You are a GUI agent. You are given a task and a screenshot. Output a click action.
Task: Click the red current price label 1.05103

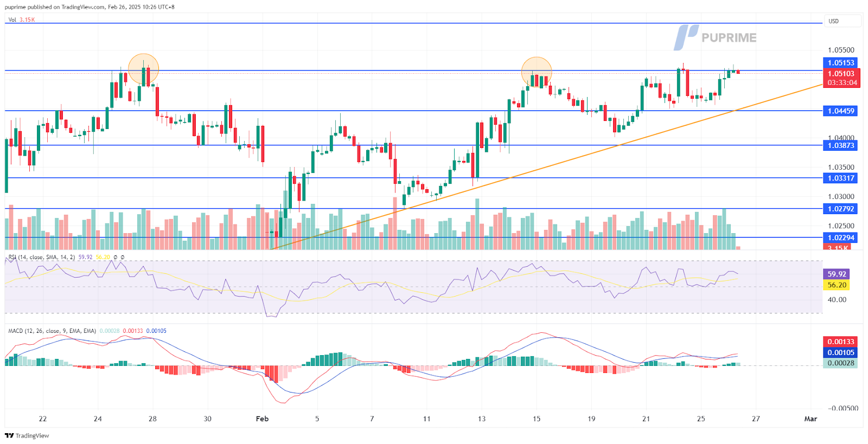coord(840,74)
